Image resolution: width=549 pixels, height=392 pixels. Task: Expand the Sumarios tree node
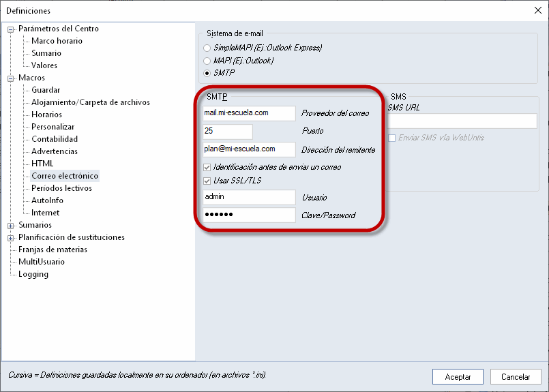(x=11, y=226)
